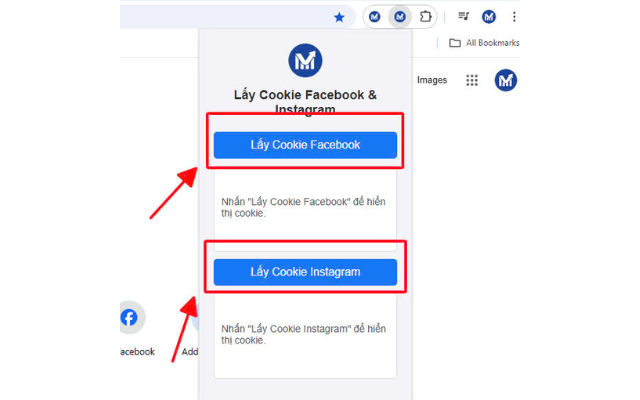Image resolution: width=640 pixels, height=400 pixels.
Task: Open Chrome three-dot menu
Action: 514,17
